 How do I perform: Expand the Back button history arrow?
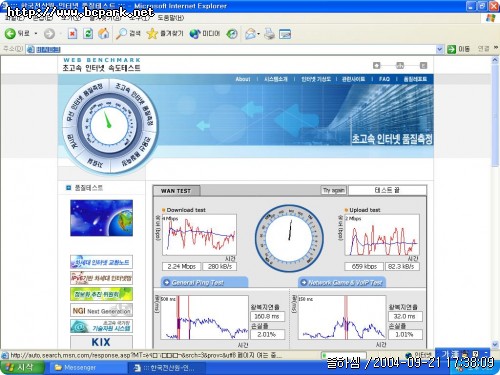point(36,34)
